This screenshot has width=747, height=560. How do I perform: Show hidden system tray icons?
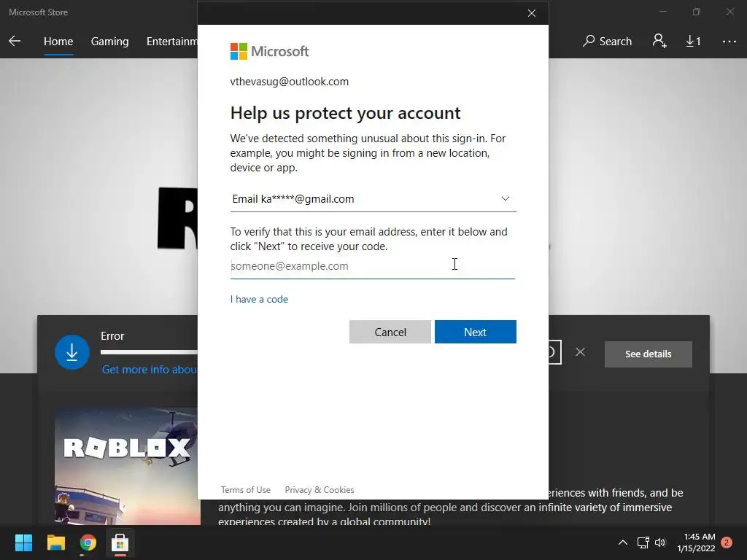point(623,542)
